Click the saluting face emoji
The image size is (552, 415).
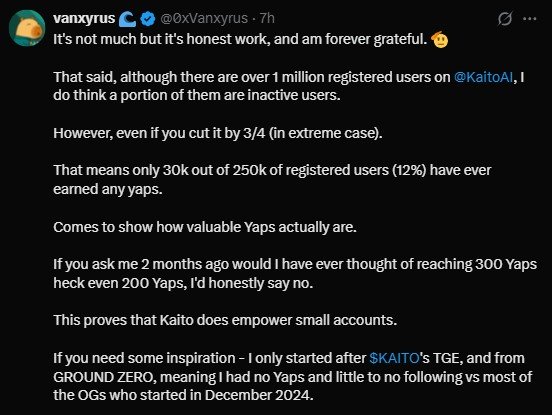tap(439, 39)
